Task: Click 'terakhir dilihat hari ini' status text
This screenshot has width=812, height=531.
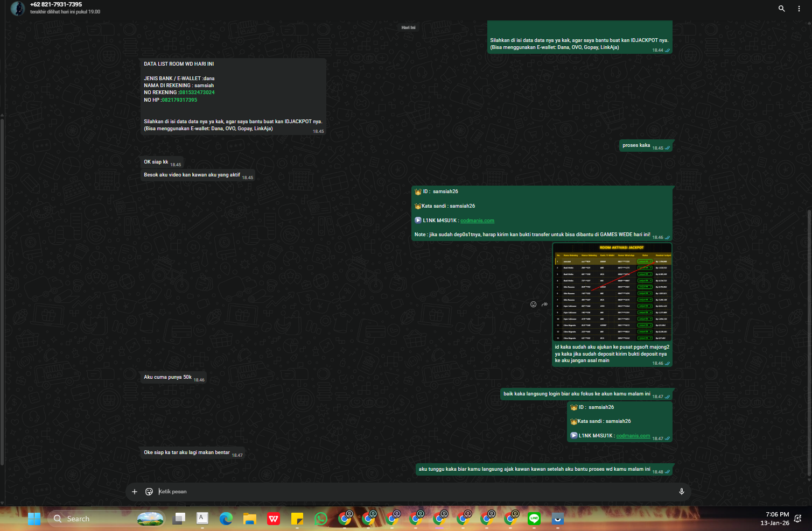Action: pos(65,12)
